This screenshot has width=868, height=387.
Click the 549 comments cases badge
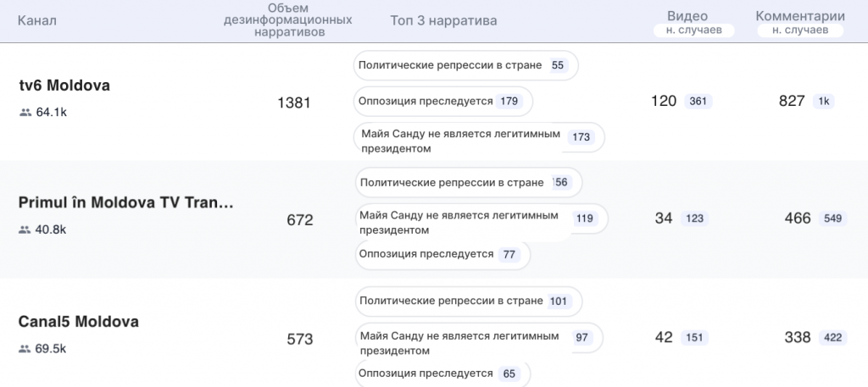coord(832,218)
